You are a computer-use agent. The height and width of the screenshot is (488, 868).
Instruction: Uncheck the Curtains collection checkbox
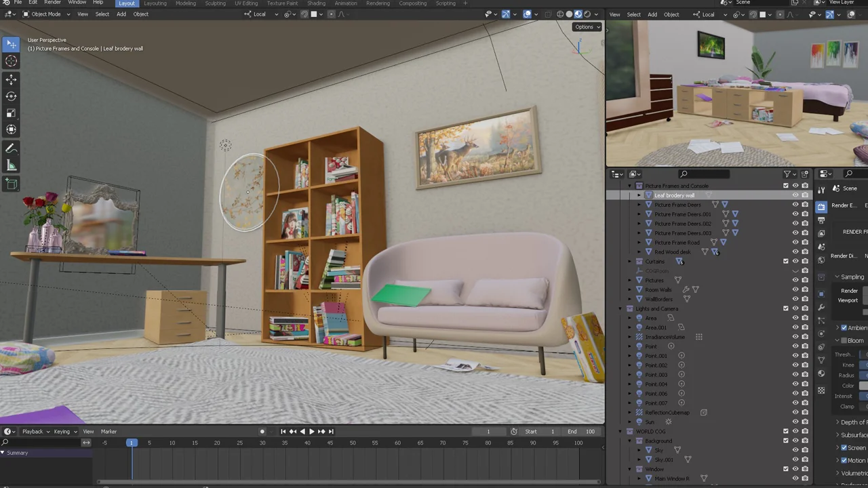(x=786, y=261)
